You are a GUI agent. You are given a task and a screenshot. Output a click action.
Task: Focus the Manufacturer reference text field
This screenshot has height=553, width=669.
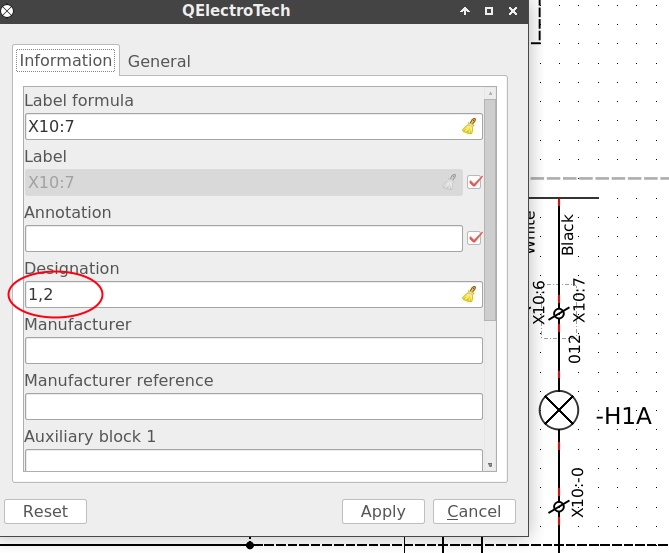coord(253,407)
